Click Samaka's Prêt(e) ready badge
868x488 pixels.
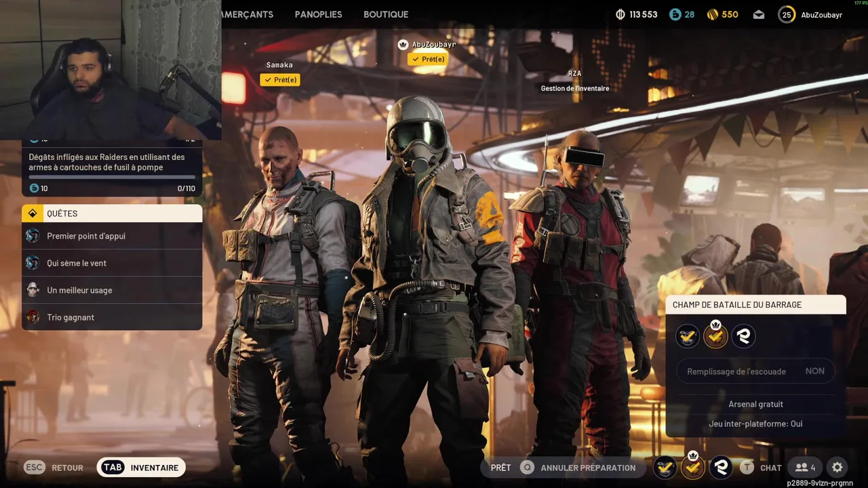click(280, 80)
